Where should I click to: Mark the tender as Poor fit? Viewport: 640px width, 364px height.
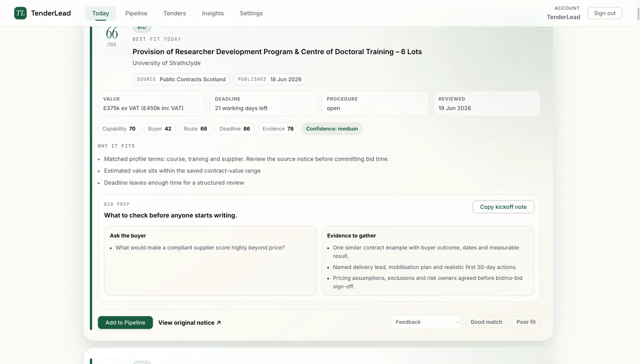526,322
